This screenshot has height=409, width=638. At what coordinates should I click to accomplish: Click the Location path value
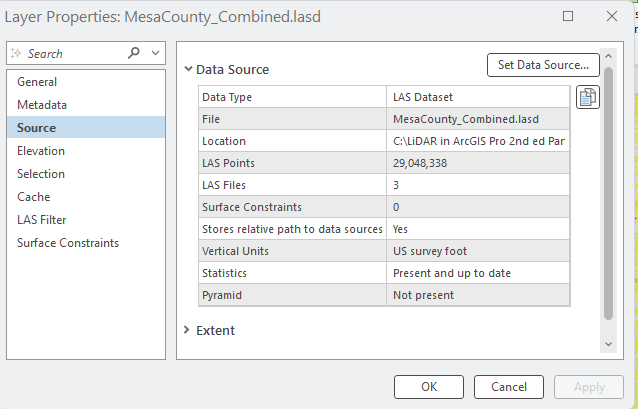478,141
